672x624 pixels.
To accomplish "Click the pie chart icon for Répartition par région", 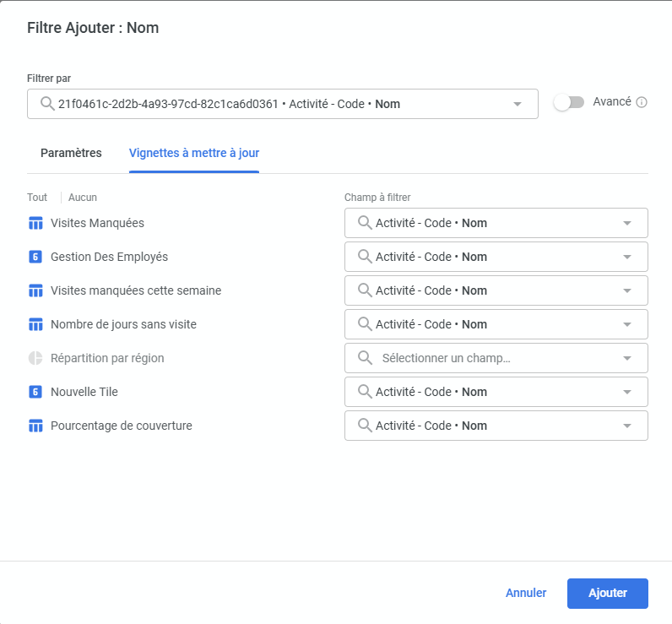I will click(x=35, y=358).
